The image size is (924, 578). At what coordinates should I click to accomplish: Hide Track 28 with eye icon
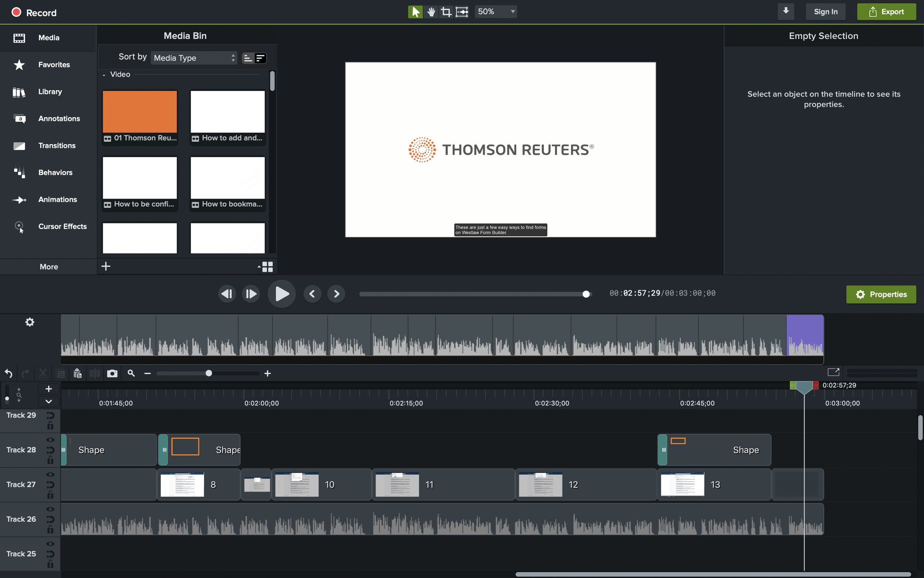coord(50,440)
